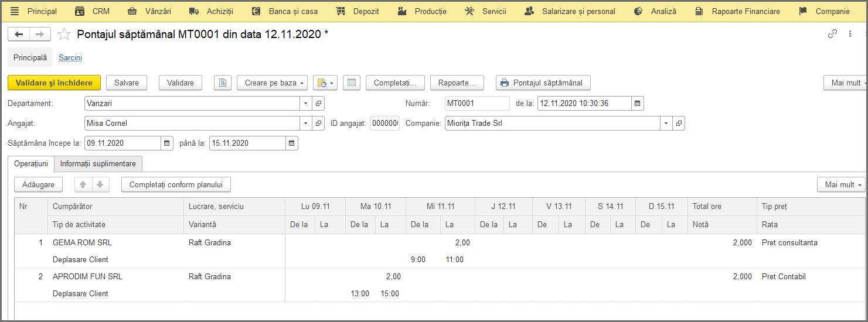Open the Principal section menu
This screenshot has height=322, width=868.
34,11
